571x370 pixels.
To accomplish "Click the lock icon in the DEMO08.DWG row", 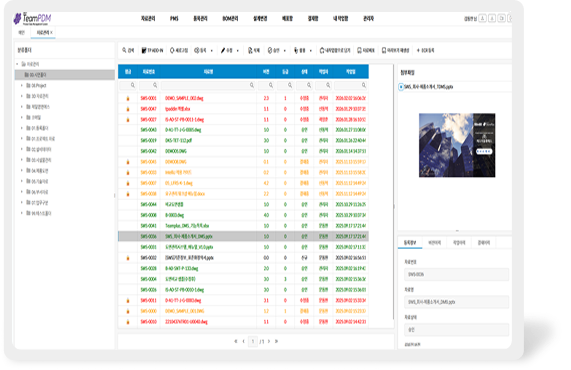I will pos(128,162).
